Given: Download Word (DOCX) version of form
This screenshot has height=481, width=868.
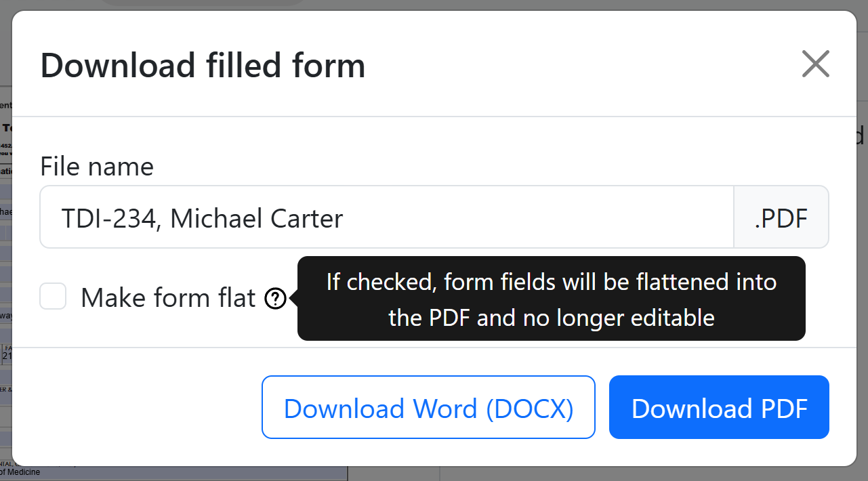Looking at the screenshot, I should pyautogui.click(x=428, y=407).
